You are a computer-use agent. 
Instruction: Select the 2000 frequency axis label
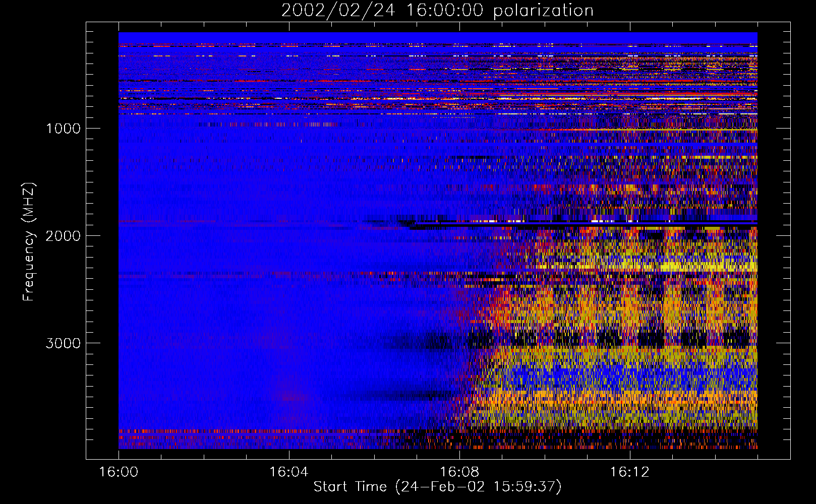[63, 236]
